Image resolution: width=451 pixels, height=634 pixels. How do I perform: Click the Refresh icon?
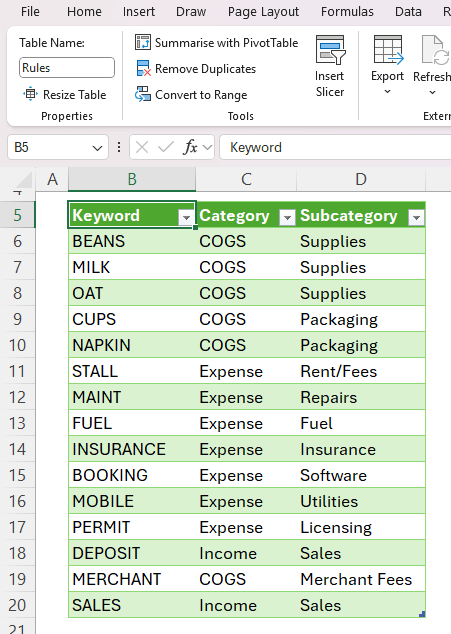[x=435, y=50]
